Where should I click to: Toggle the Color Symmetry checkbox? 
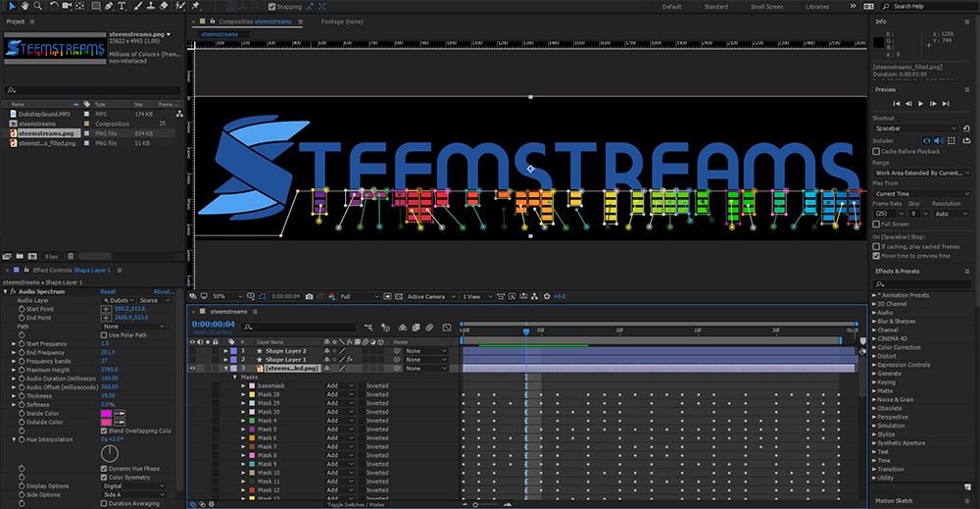tap(104, 477)
